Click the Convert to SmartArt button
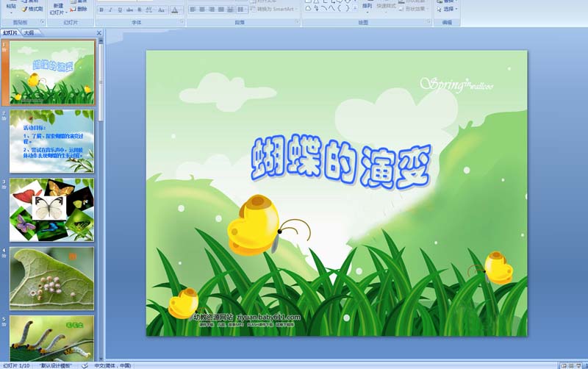588x369 pixels. [274, 9]
